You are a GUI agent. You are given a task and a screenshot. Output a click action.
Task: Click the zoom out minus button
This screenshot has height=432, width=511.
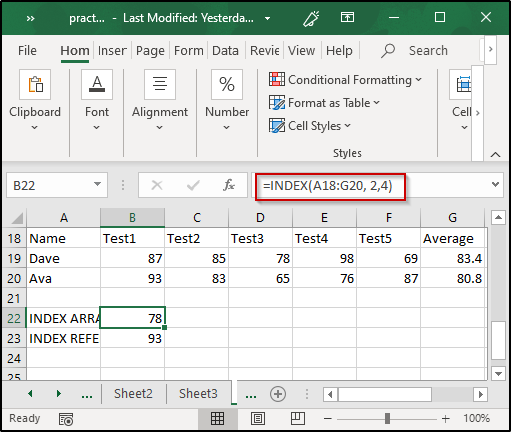click(328, 419)
